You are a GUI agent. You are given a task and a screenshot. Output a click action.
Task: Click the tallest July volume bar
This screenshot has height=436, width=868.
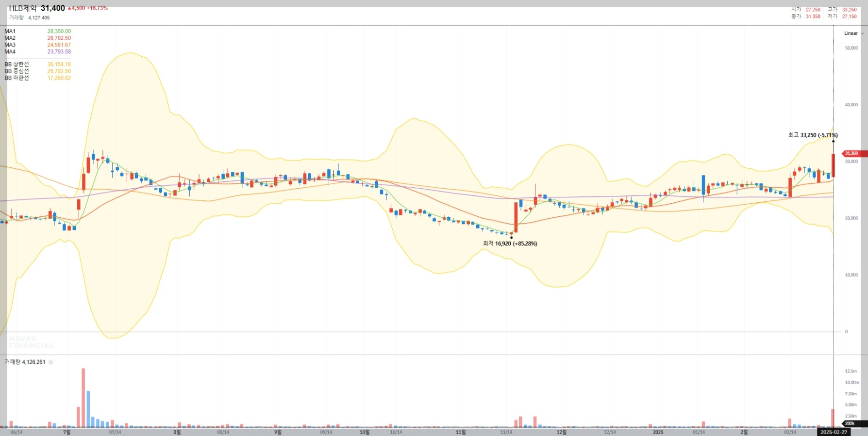83,398
